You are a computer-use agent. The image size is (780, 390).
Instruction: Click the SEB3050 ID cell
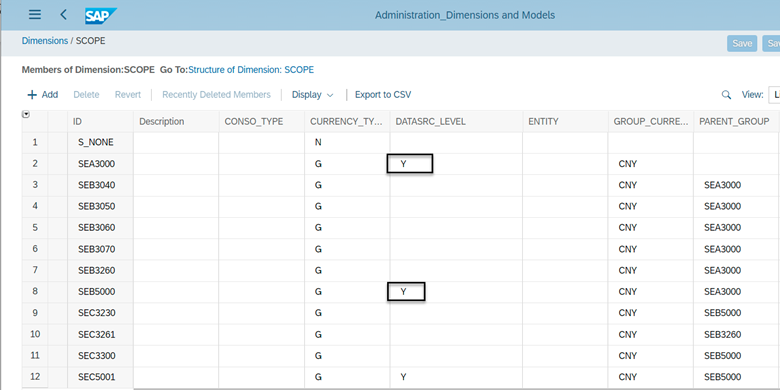point(100,206)
